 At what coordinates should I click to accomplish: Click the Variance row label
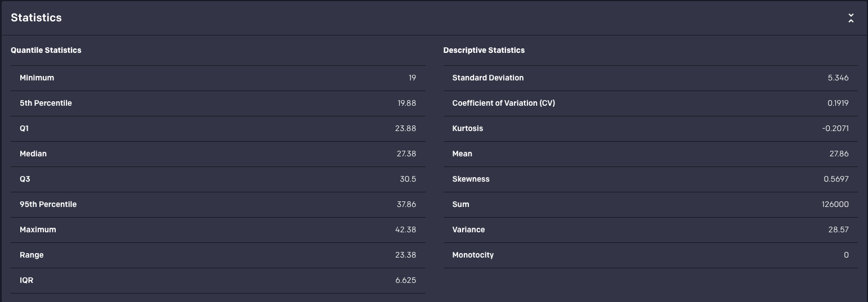click(x=468, y=229)
